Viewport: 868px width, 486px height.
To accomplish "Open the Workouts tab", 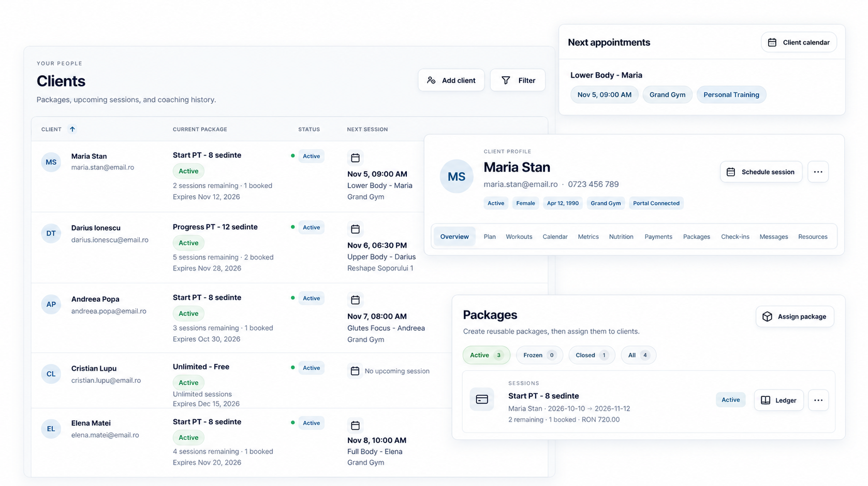I will pyautogui.click(x=519, y=237).
